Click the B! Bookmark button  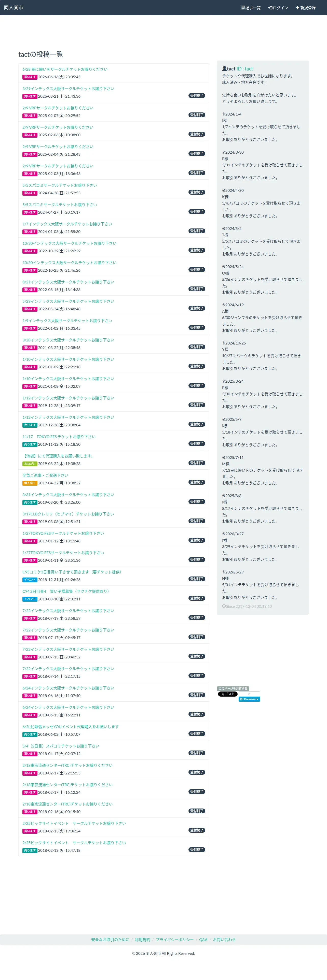[x=249, y=699]
